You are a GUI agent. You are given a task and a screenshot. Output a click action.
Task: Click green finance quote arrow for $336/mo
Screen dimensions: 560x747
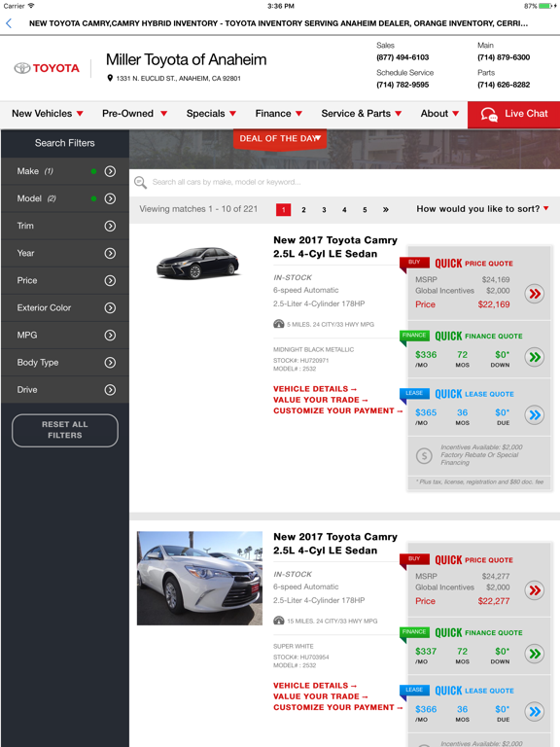(x=535, y=357)
